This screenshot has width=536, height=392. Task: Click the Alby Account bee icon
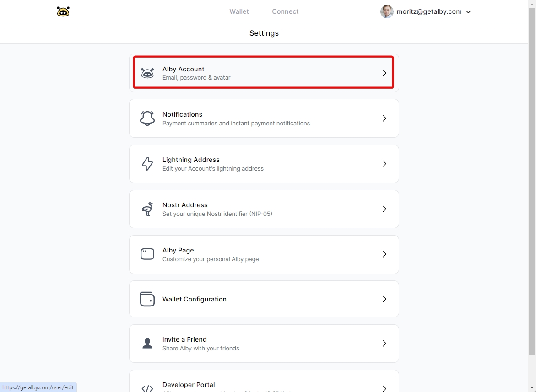(147, 73)
